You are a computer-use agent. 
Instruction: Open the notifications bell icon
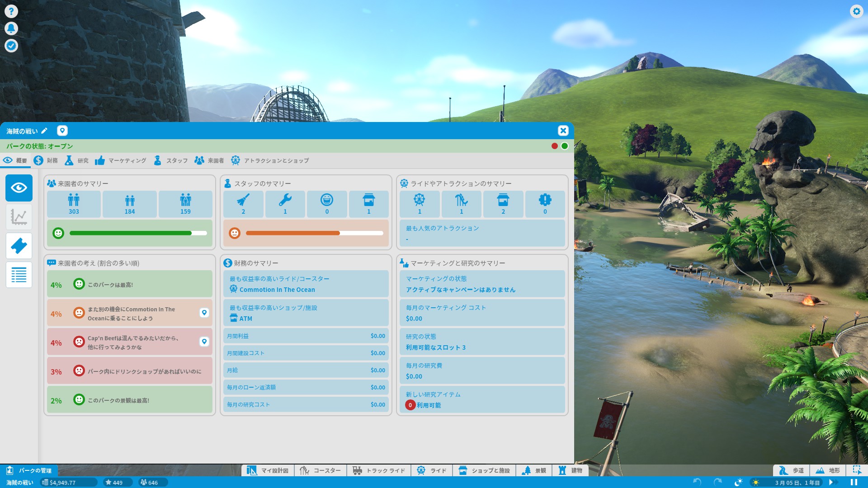(11, 28)
